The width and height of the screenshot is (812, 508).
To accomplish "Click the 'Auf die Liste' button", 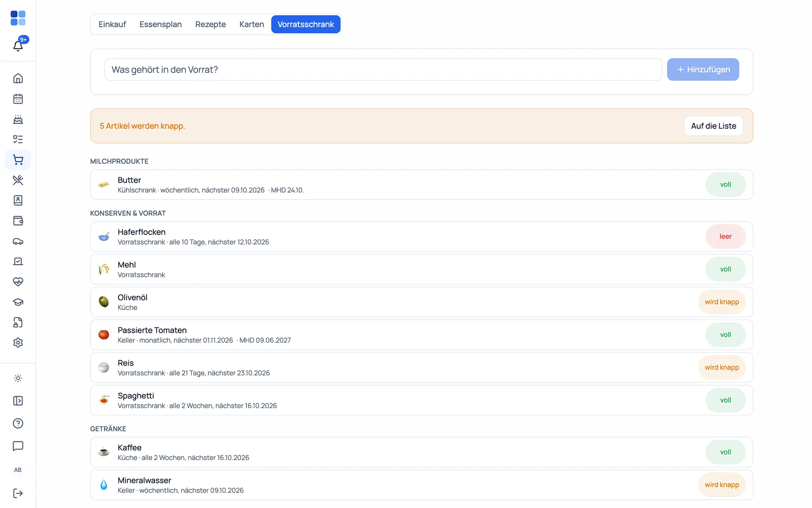I will click(x=713, y=126).
